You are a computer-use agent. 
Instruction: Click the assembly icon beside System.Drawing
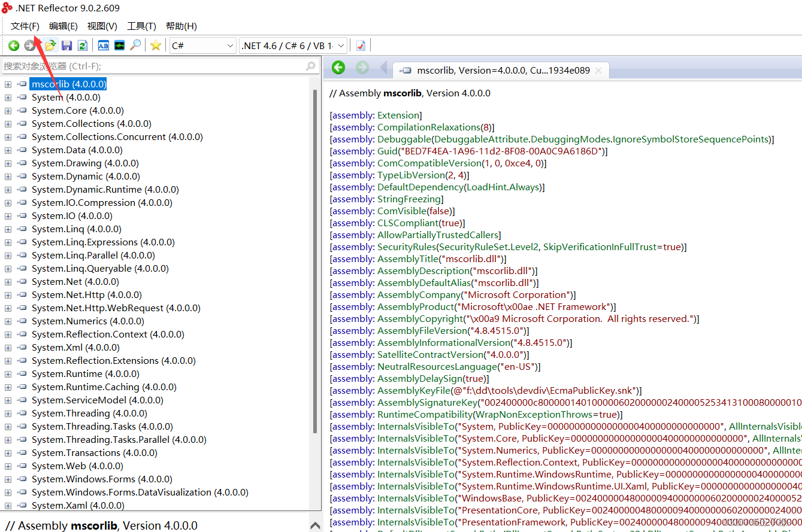(22, 163)
